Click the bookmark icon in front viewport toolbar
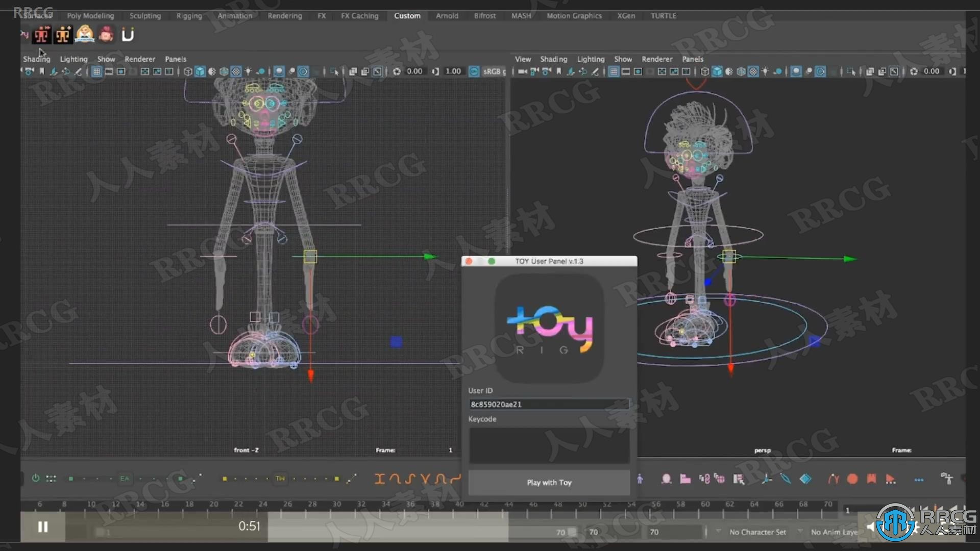This screenshot has height=551, width=980. tap(42, 71)
